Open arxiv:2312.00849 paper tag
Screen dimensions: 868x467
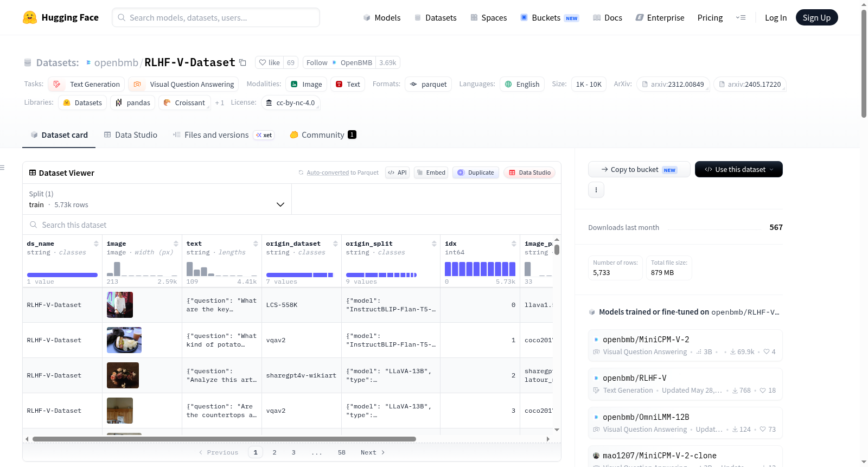(673, 84)
